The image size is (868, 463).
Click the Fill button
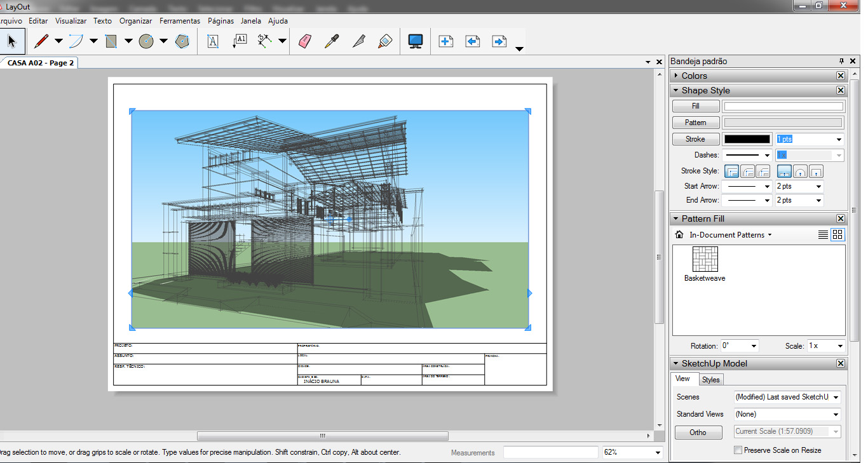(696, 106)
